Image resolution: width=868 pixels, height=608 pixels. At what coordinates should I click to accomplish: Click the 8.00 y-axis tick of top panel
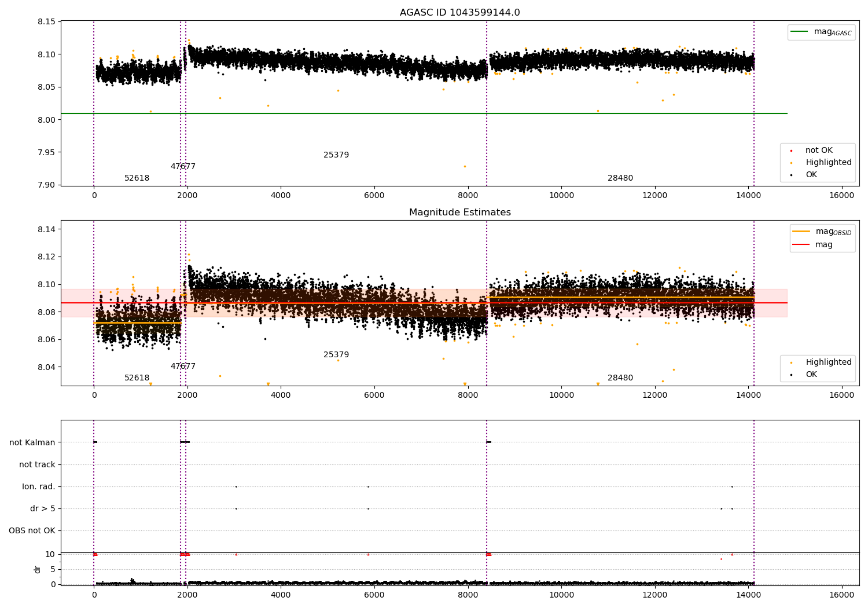46,120
